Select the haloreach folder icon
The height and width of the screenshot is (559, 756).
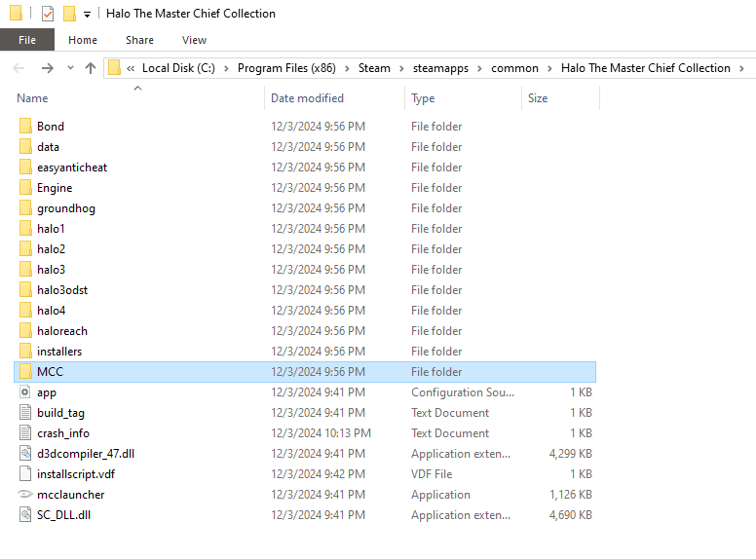pyautogui.click(x=25, y=330)
